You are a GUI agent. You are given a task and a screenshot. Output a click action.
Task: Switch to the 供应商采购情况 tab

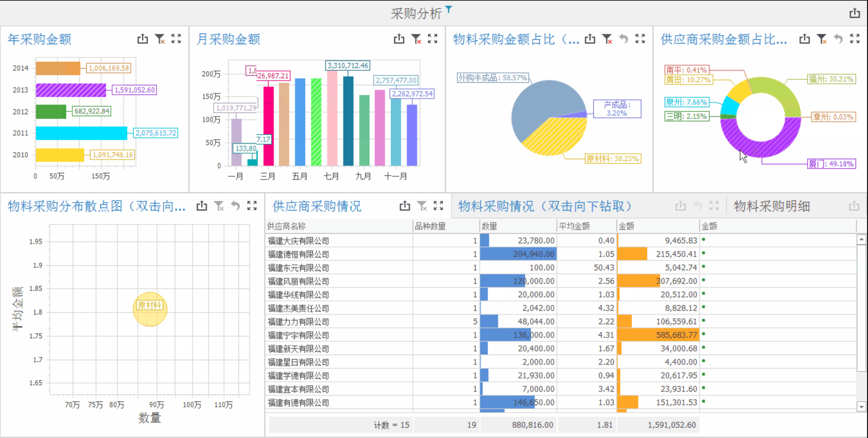point(317,206)
